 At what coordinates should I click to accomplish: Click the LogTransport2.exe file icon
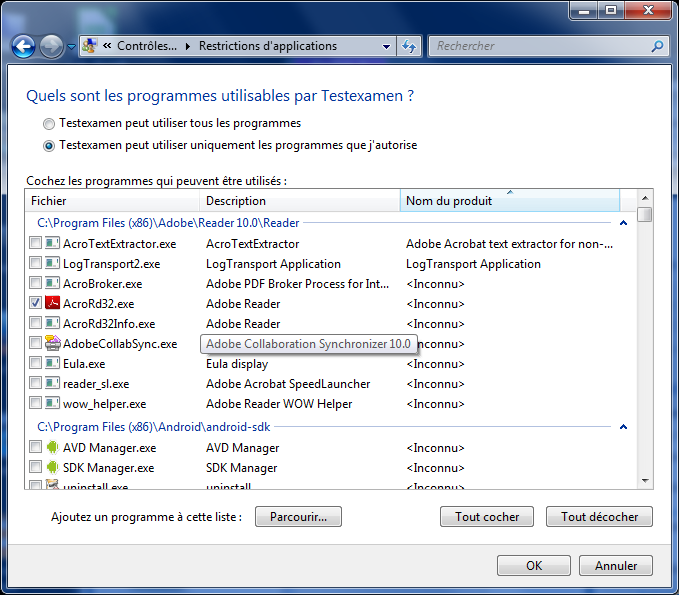click(x=52, y=262)
